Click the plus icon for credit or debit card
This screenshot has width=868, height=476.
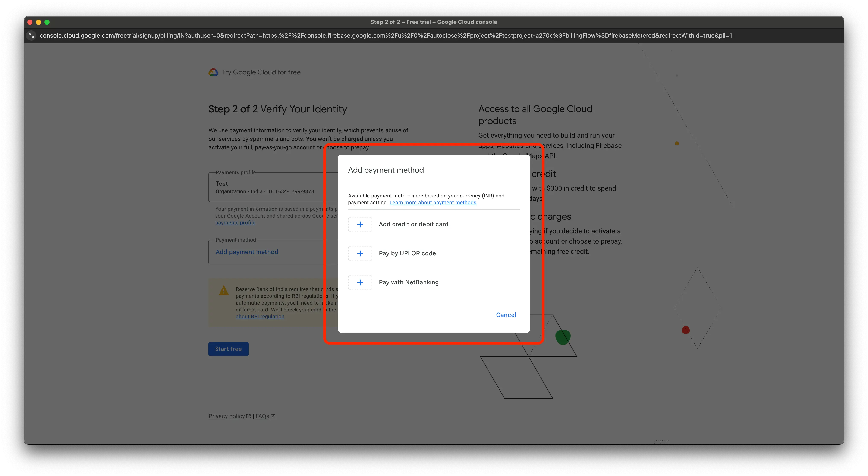coord(360,224)
